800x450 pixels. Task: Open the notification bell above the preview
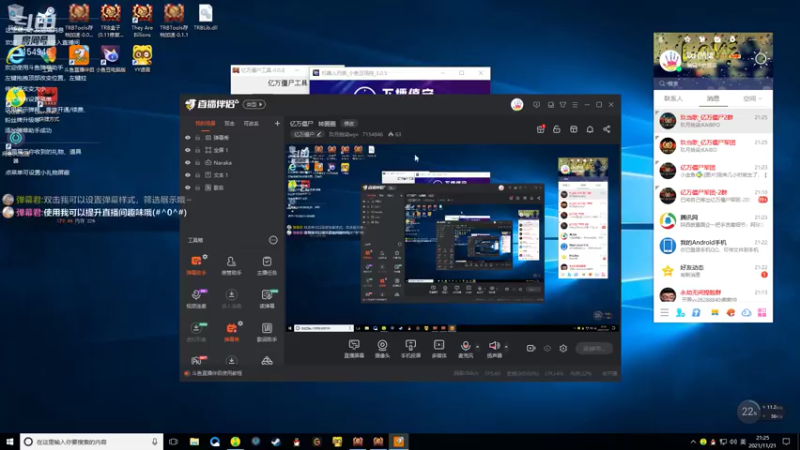coord(590,130)
